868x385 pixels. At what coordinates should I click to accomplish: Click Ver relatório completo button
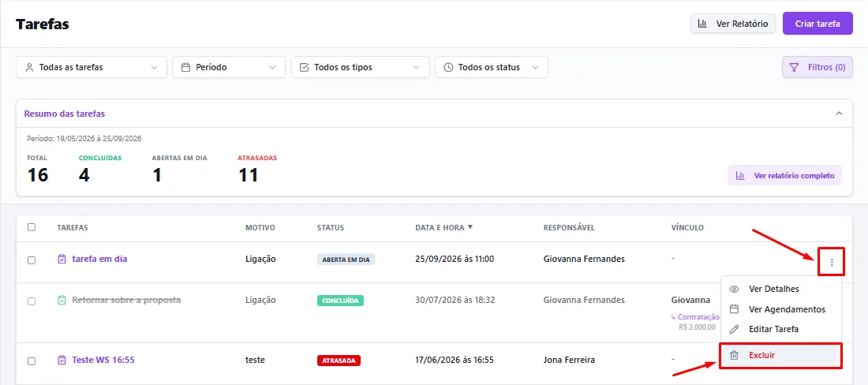[x=785, y=175]
